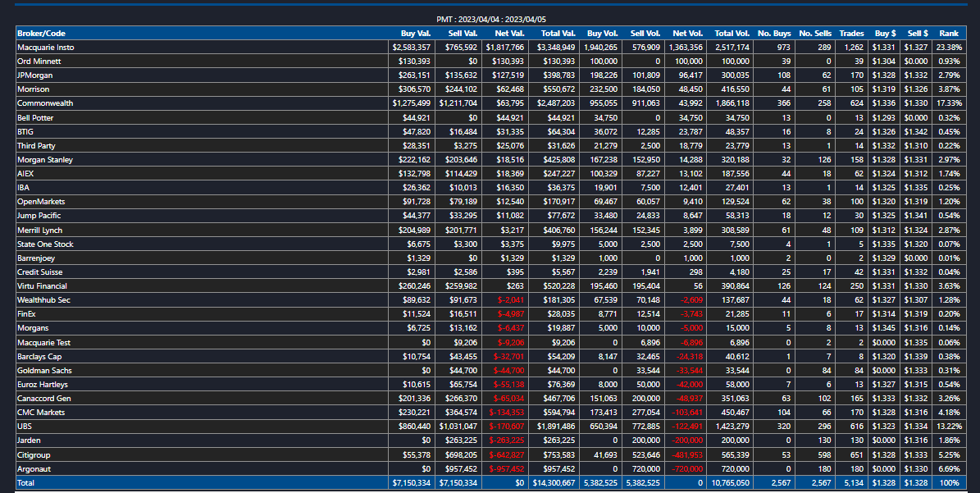Select the Trades column header

(x=851, y=33)
